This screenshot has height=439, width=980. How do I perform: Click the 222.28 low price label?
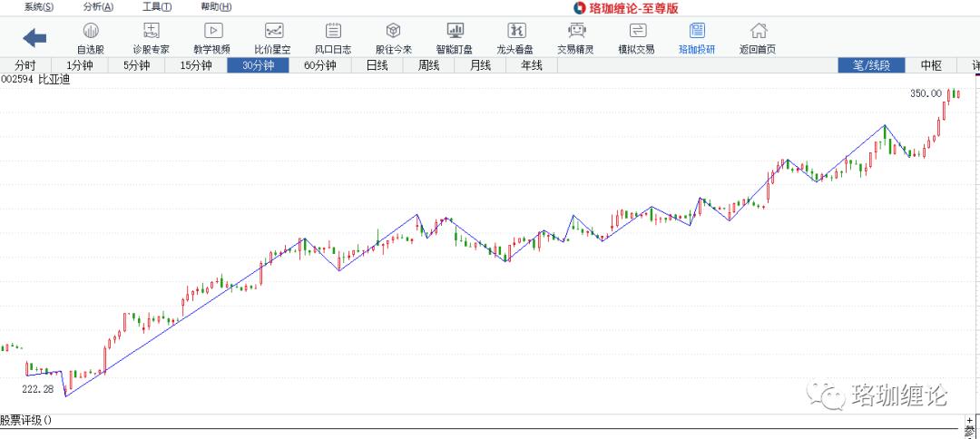[x=38, y=389]
